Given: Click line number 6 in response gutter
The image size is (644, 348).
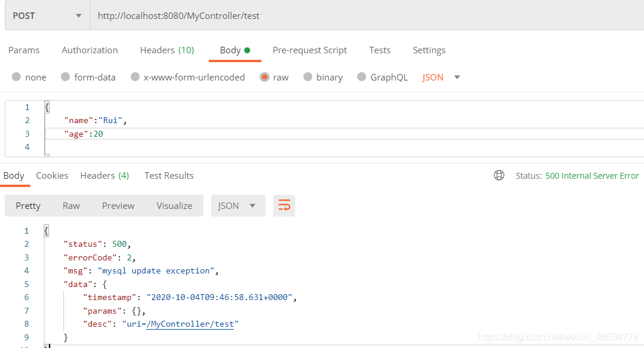Looking at the screenshot, I should pyautogui.click(x=27, y=297).
